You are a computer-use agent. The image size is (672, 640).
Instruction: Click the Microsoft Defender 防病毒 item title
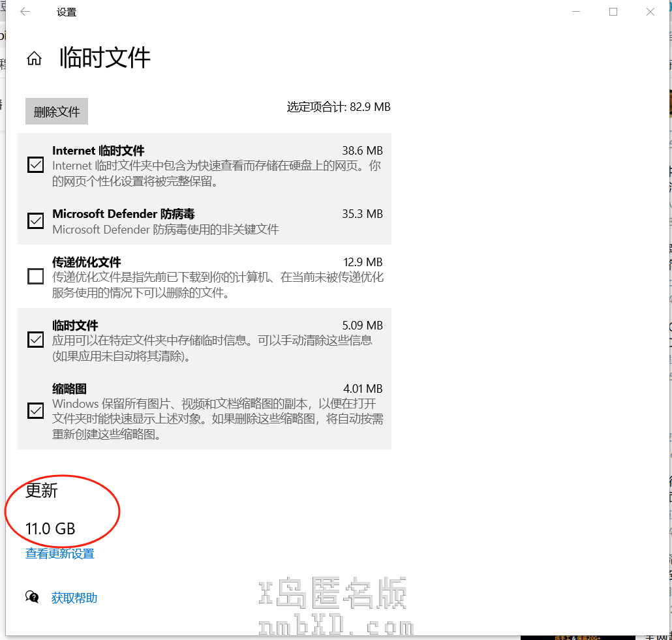coord(123,214)
